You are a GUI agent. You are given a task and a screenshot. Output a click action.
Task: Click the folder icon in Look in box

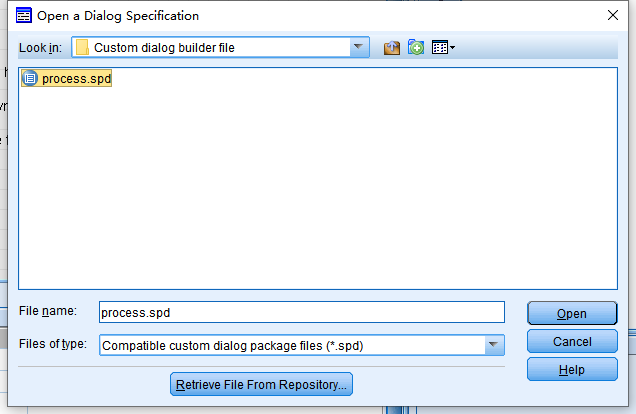coord(82,47)
